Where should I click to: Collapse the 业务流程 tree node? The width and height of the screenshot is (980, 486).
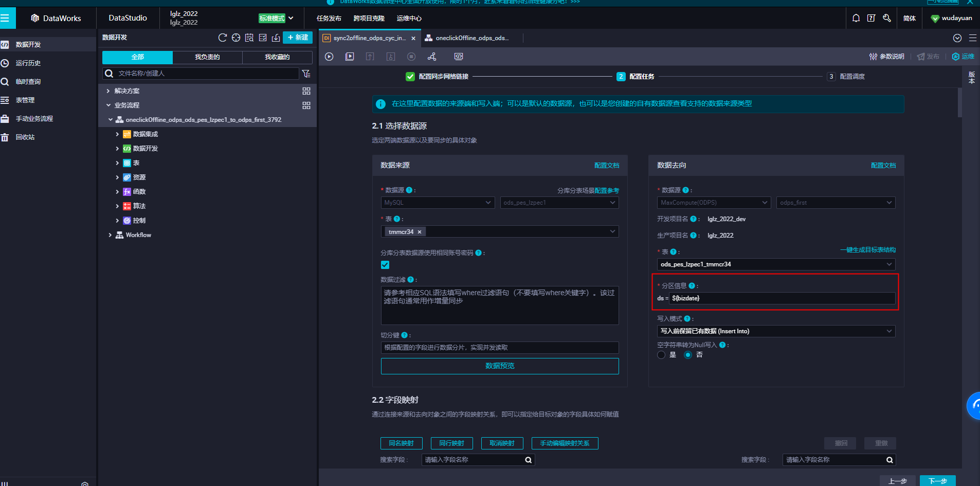point(108,105)
